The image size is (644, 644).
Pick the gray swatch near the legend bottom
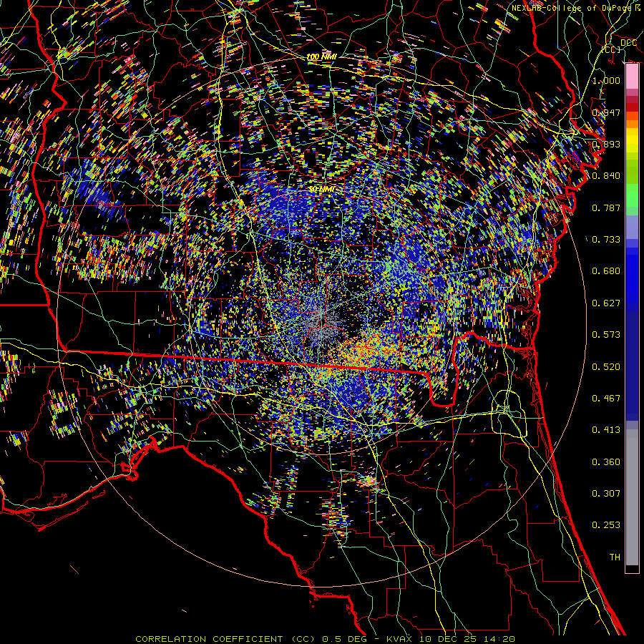632,497
